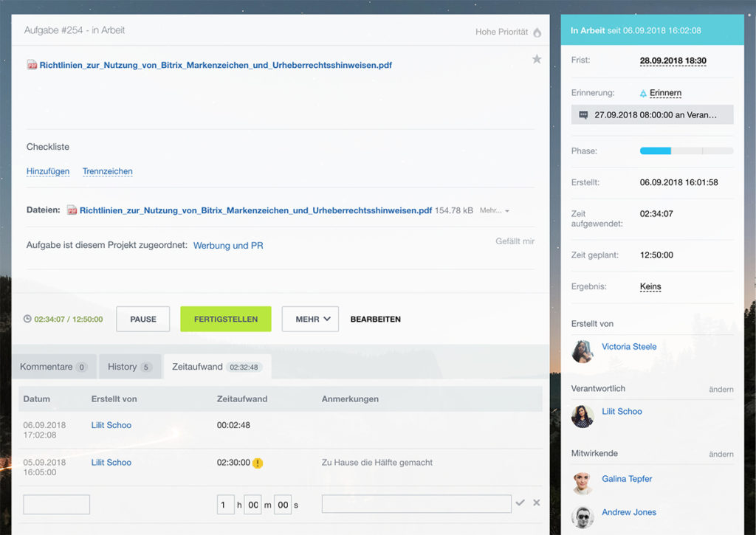
Task: Open Galina Tepfer's avatar
Action: 583,483
